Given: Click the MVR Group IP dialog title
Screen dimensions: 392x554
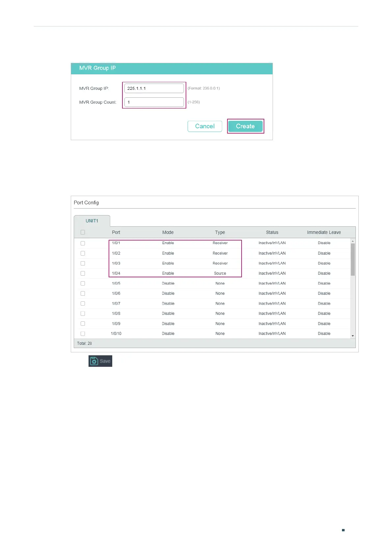Looking at the screenshot, I should coord(97,68).
